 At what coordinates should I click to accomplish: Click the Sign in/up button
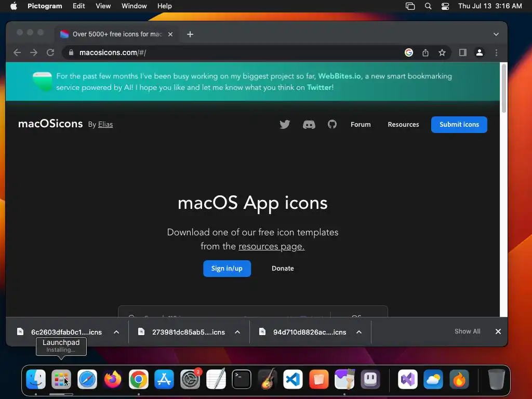(227, 269)
